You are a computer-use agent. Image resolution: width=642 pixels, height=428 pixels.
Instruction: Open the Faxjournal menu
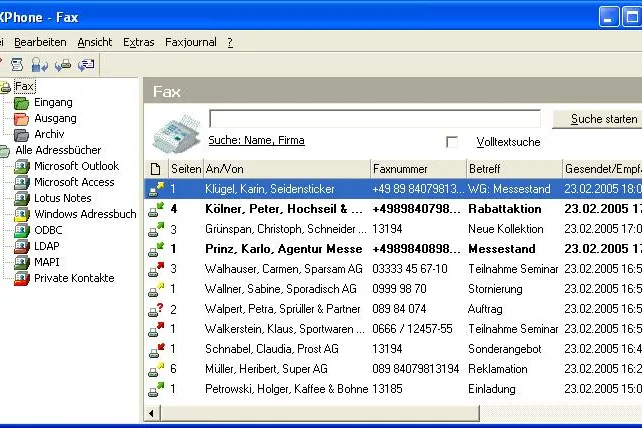coord(191,42)
